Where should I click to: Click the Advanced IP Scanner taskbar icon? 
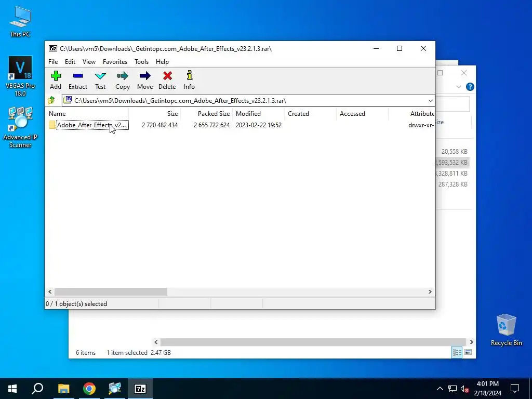click(115, 389)
